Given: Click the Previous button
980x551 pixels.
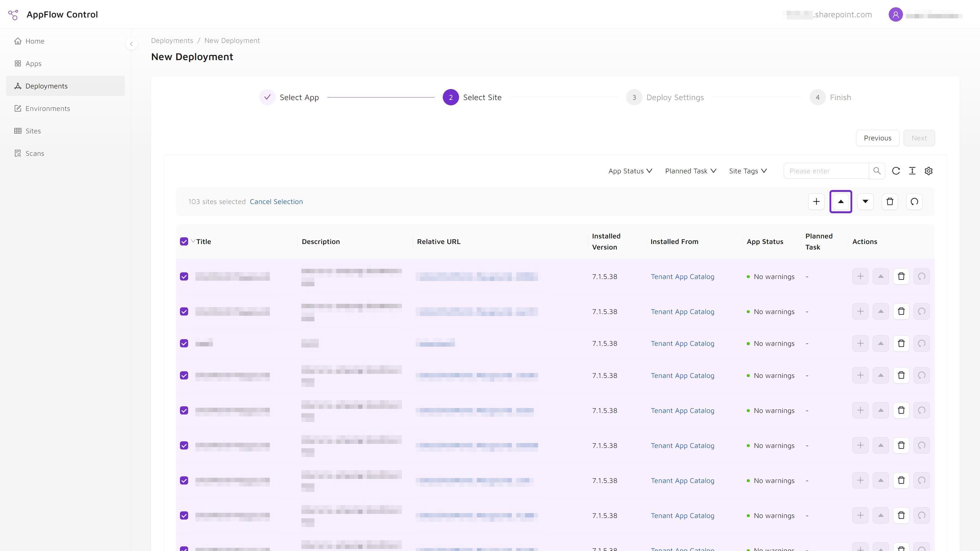Looking at the screenshot, I should pos(878,138).
